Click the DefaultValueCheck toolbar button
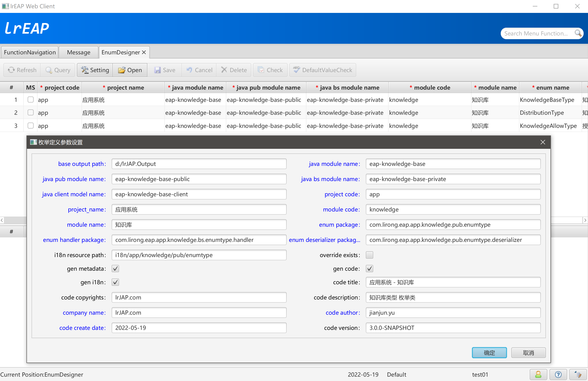The height and width of the screenshot is (381, 588). pyautogui.click(x=323, y=70)
